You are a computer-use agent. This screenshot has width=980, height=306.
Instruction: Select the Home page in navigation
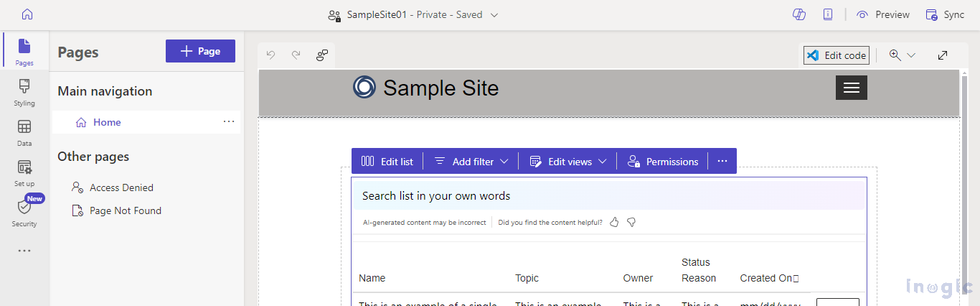107,122
